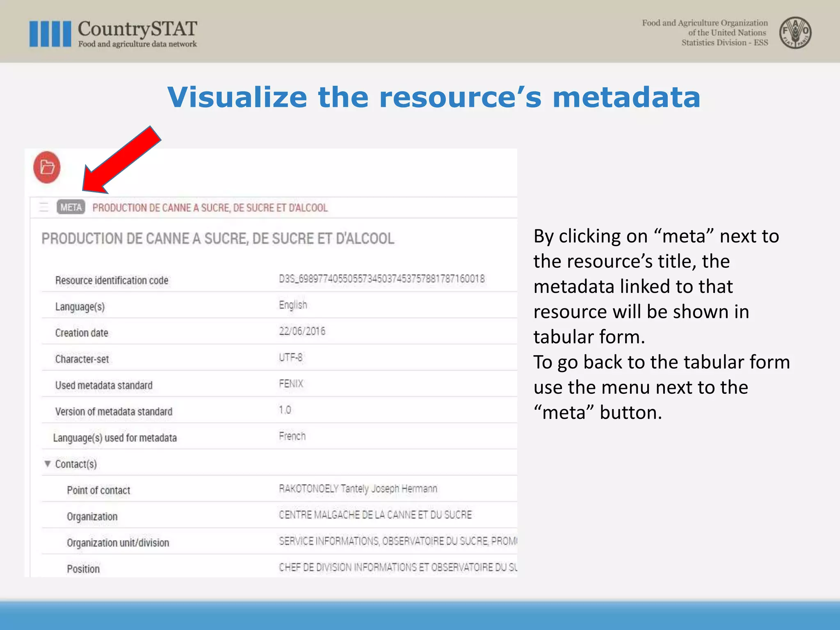
Task: Click the Language(s) used for metadata row
Action: (279, 436)
